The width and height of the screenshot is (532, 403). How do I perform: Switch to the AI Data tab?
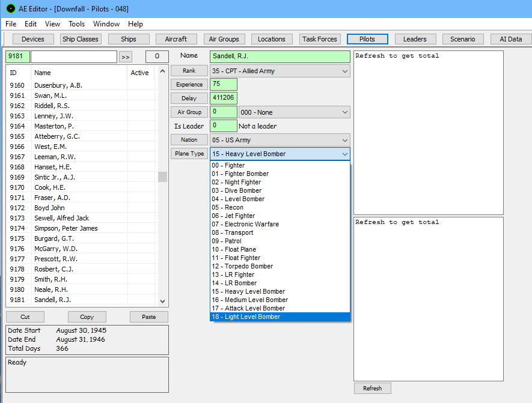pyautogui.click(x=510, y=39)
